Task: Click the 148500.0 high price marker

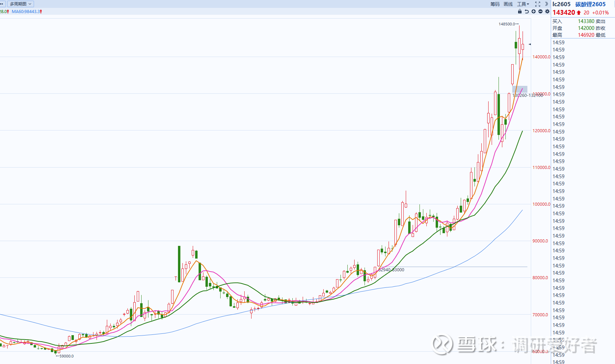Action: [508, 24]
